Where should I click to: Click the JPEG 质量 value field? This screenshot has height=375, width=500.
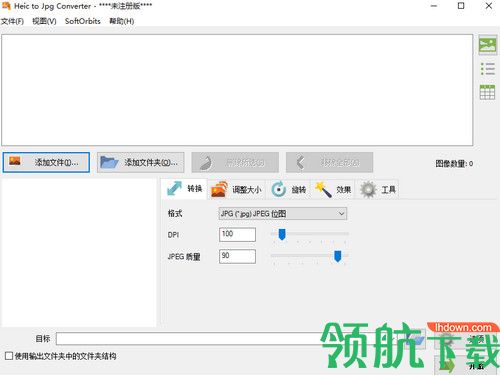(x=237, y=256)
